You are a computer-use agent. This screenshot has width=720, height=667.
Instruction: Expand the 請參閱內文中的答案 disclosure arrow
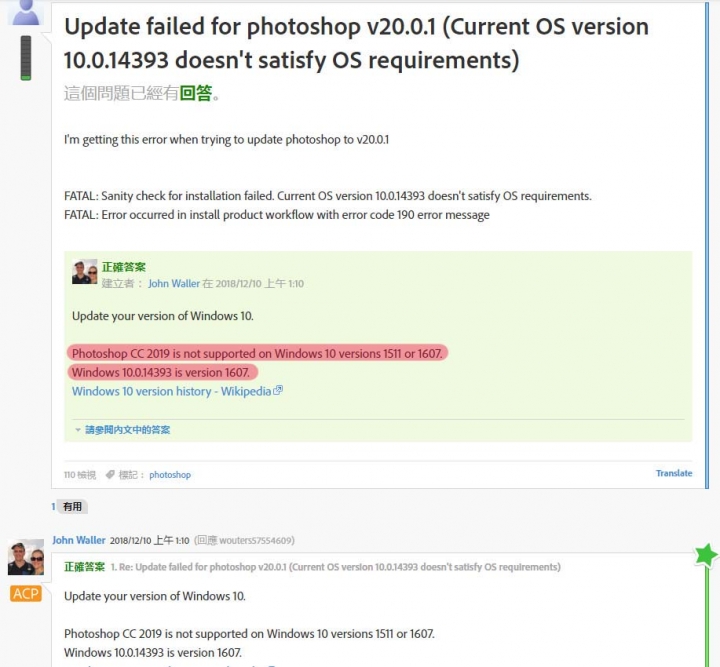pyautogui.click(x=78, y=430)
